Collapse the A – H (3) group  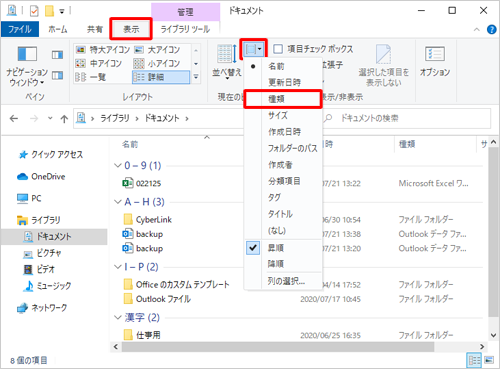click(x=117, y=202)
